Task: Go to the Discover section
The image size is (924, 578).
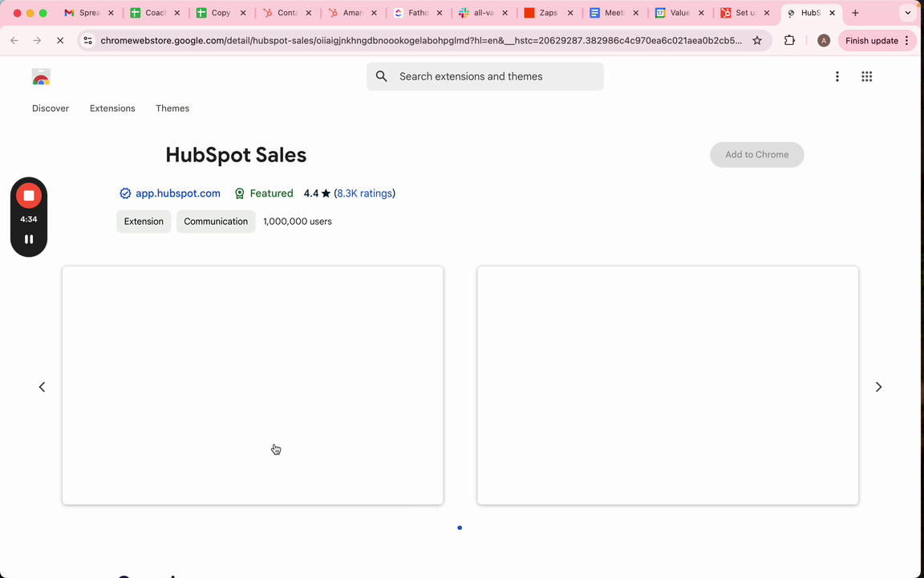Action: [51, 108]
